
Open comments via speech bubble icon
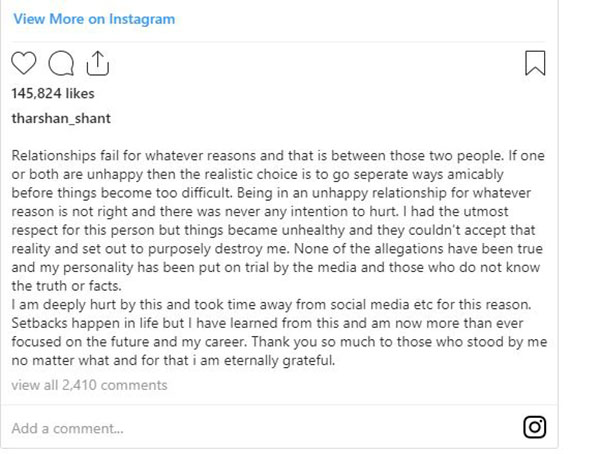click(x=60, y=64)
